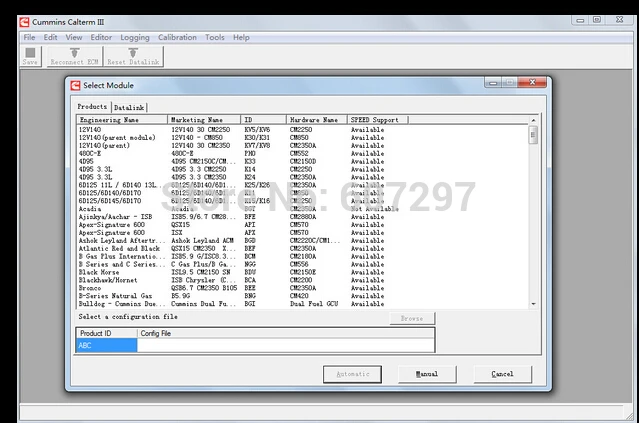Select the Blackhawk/Hornet row
639x423 pixels.
tap(304, 280)
